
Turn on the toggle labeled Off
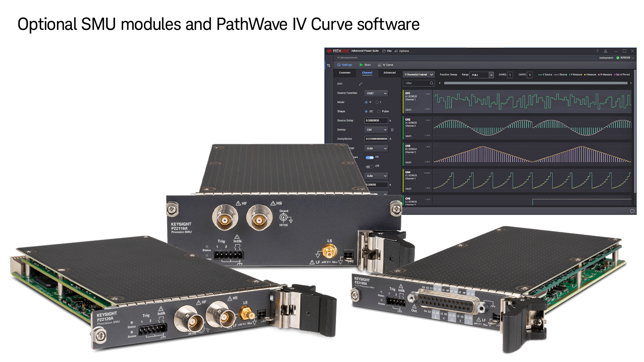370,166
